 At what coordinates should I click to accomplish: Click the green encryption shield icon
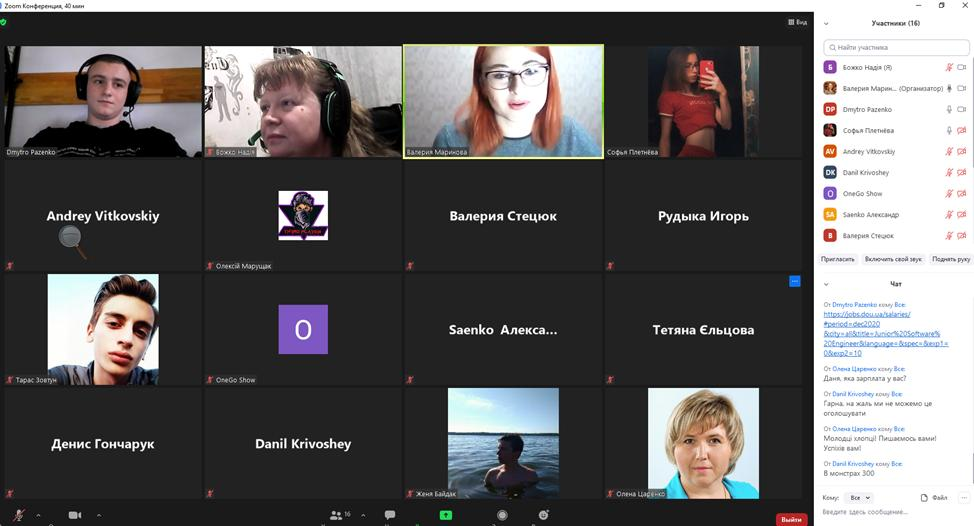pyautogui.click(x=4, y=21)
